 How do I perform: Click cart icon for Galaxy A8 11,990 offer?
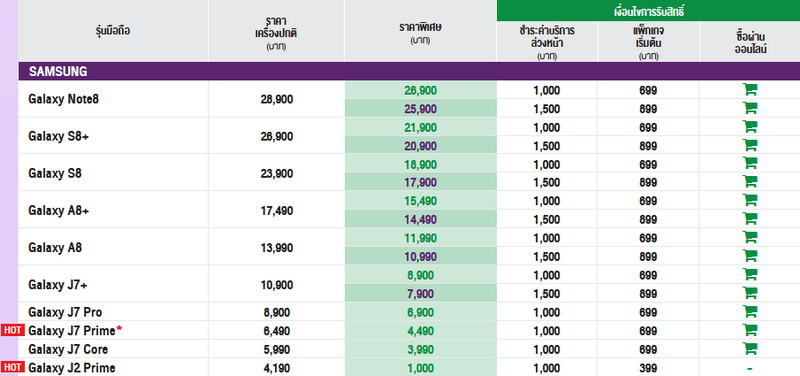pyautogui.click(x=749, y=237)
